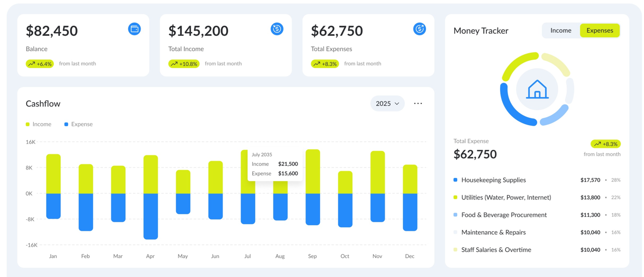Open the Cashflow three-dot options menu
Screen dimensions: 644x277
(x=418, y=104)
